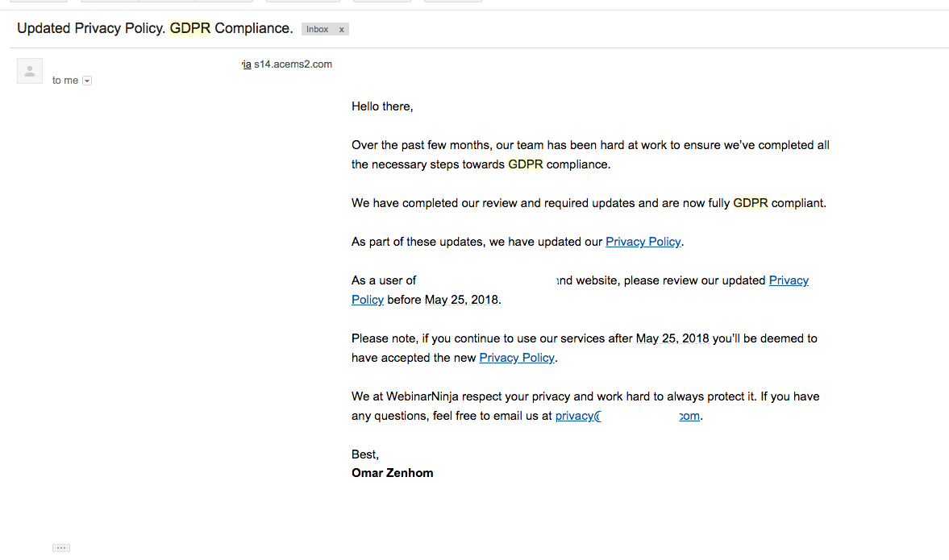Click the highlighted GDPR word in the subject
949x560 pixels.
(190, 28)
